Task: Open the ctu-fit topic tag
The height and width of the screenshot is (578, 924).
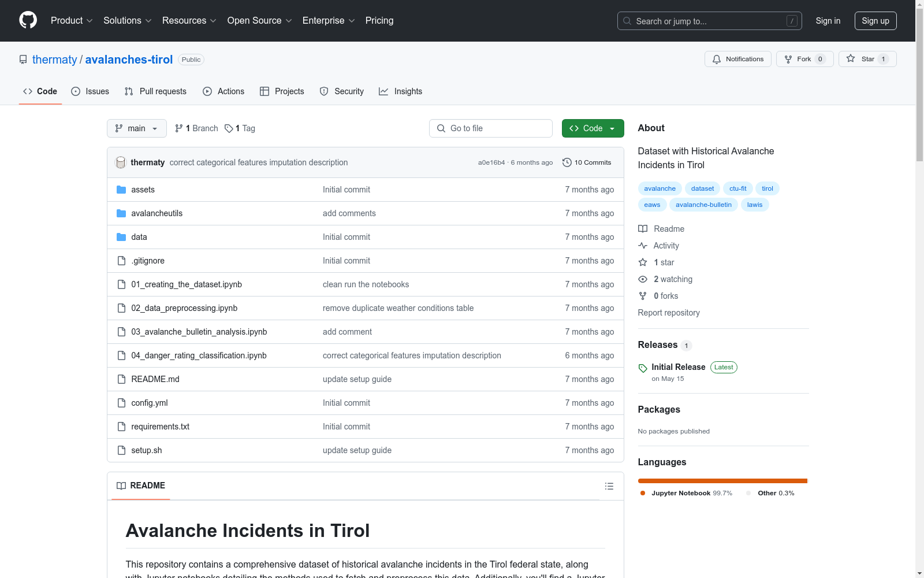Action: coord(738,188)
